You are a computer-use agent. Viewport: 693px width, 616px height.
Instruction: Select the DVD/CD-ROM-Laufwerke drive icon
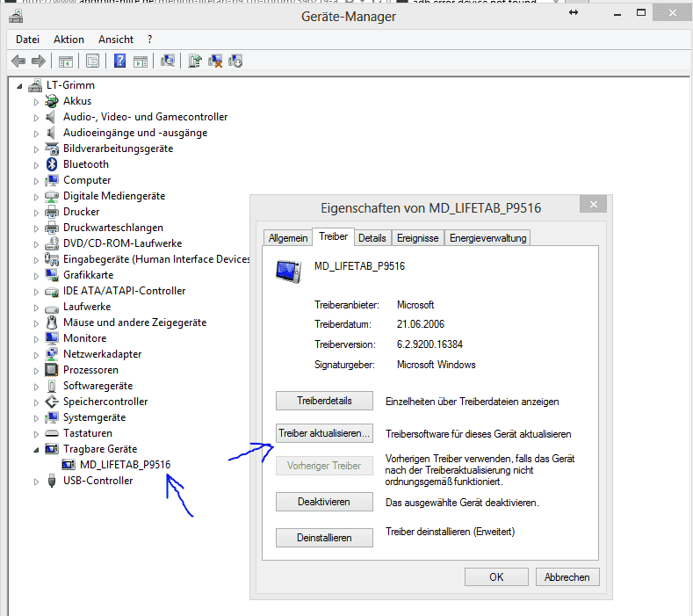click(52, 243)
